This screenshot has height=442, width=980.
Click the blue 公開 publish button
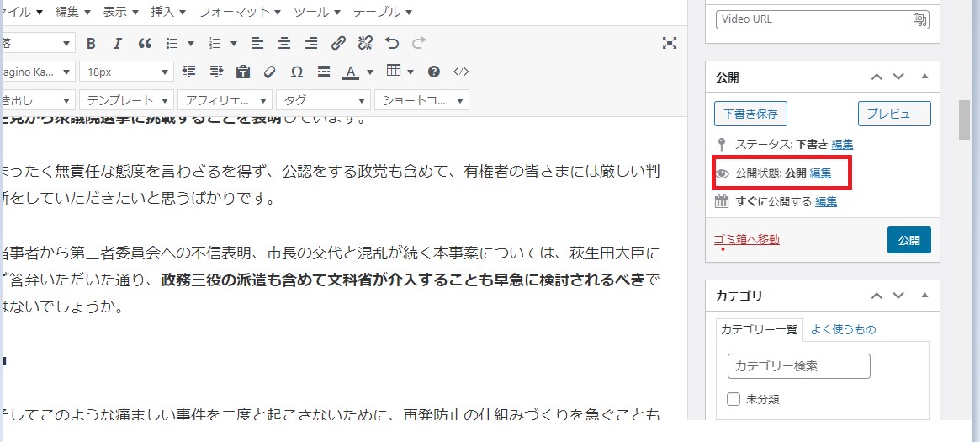908,240
